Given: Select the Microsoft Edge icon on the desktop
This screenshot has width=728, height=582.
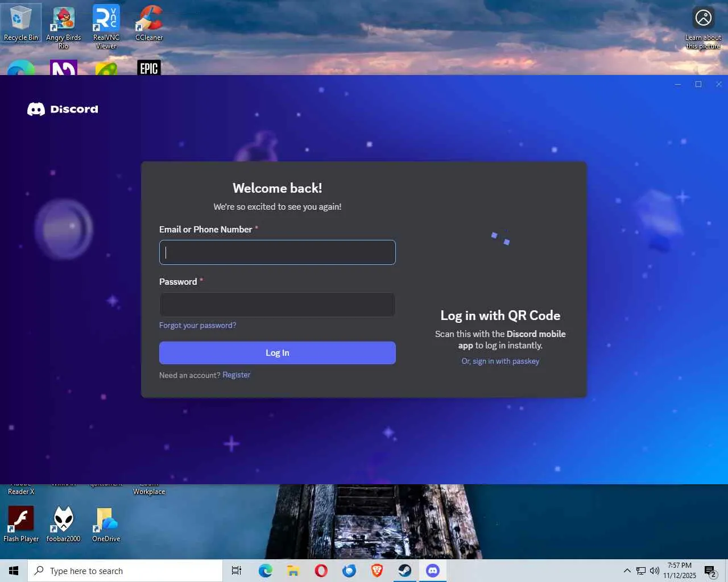Looking at the screenshot, I should [21, 68].
